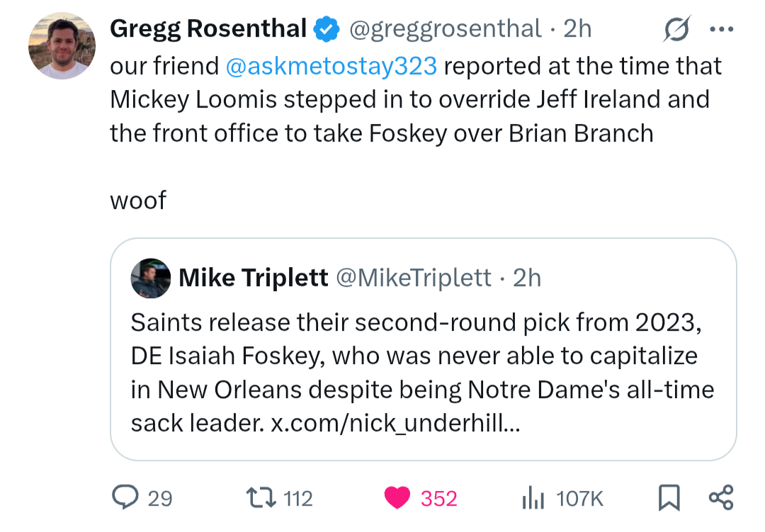Open Mike Triplett's small avatar in quoted tweet
The width and height of the screenshot is (765, 532).
tap(151, 278)
